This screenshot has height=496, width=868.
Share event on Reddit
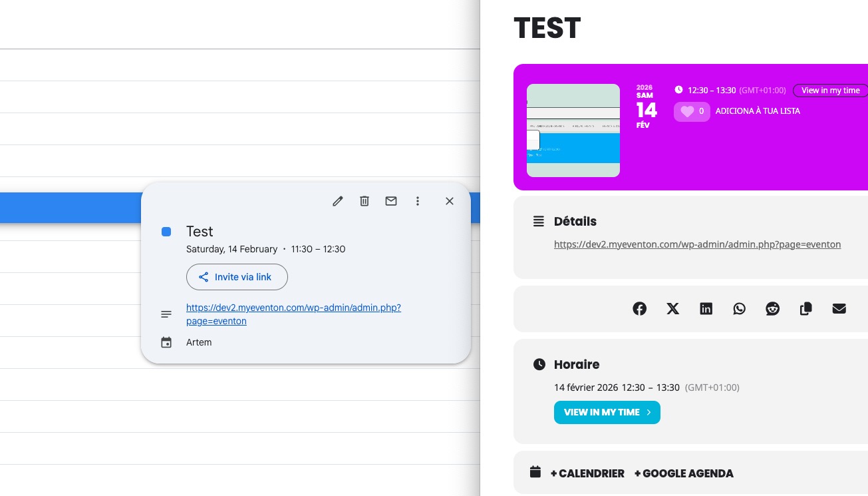click(773, 308)
